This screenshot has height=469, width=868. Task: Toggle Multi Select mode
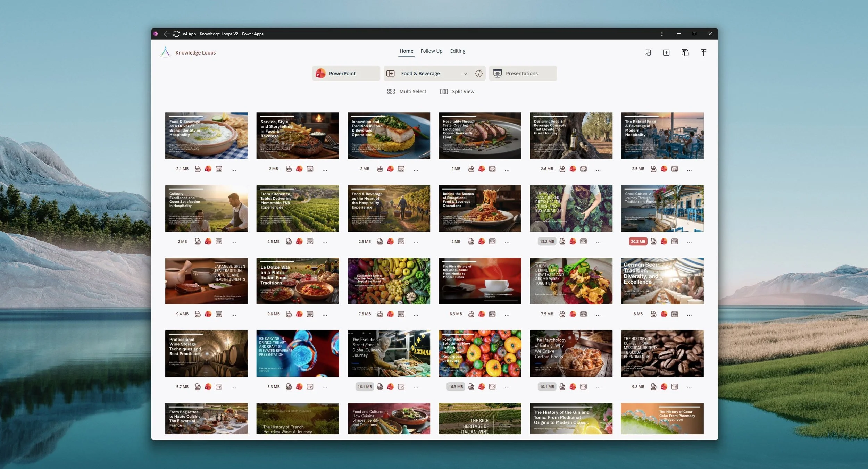click(407, 91)
